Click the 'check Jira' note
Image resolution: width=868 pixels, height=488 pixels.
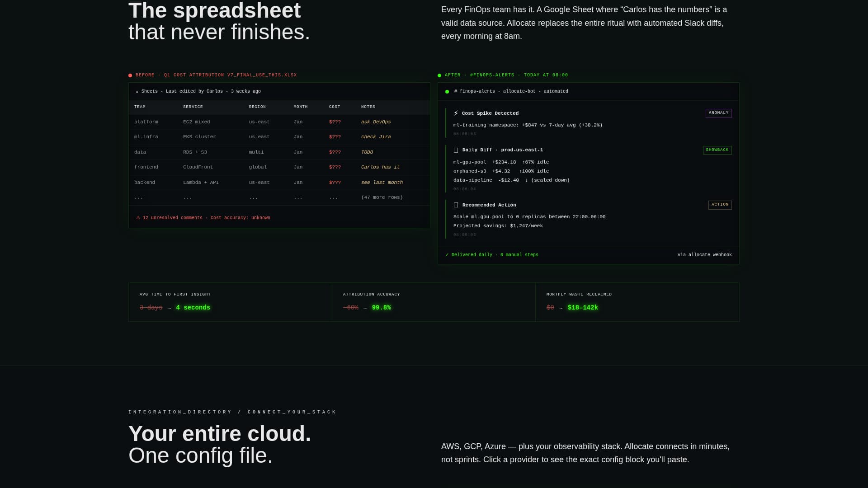pos(376,137)
